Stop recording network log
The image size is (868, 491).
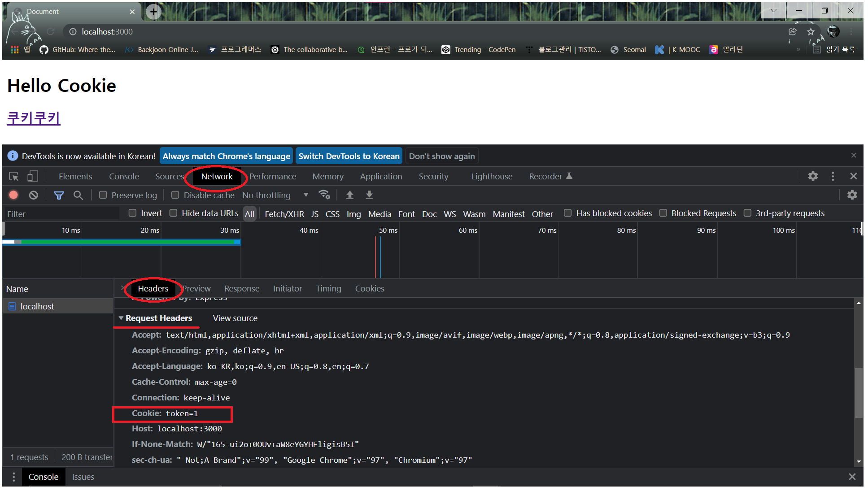(x=13, y=195)
